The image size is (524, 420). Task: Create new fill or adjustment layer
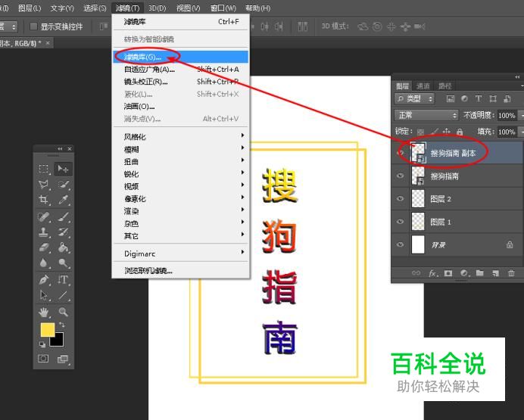(x=464, y=273)
